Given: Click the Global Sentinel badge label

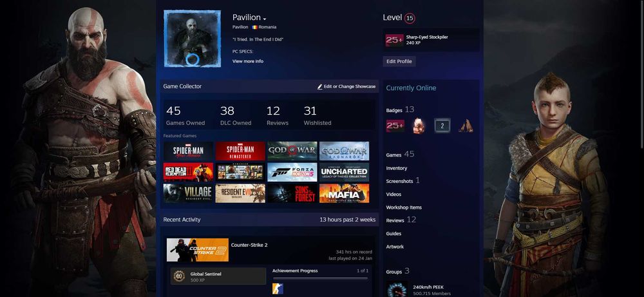Looking at the screenshot, I should tap(205, 274).
